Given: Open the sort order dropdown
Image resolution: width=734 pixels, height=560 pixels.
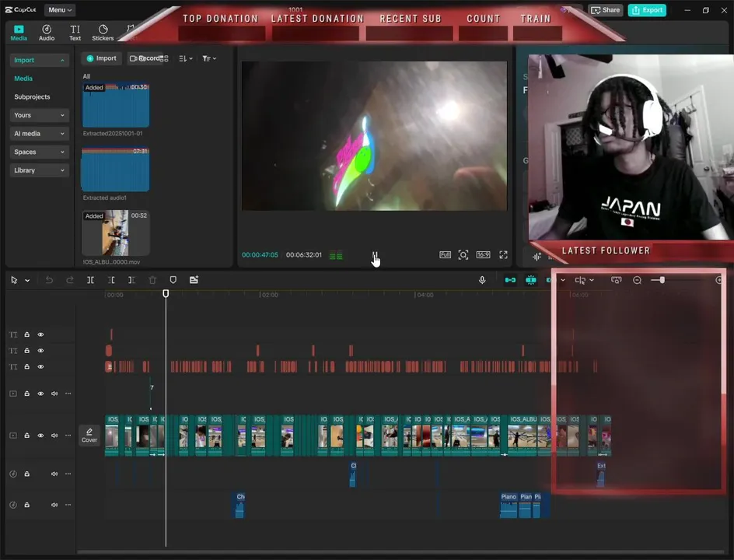Looking at the screenshot, I should [186, 58].
